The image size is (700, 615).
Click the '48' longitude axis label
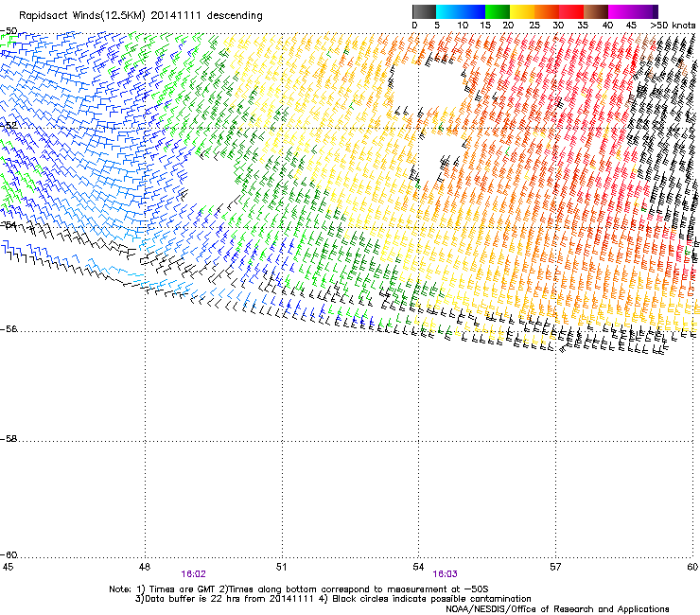(144, 567)
